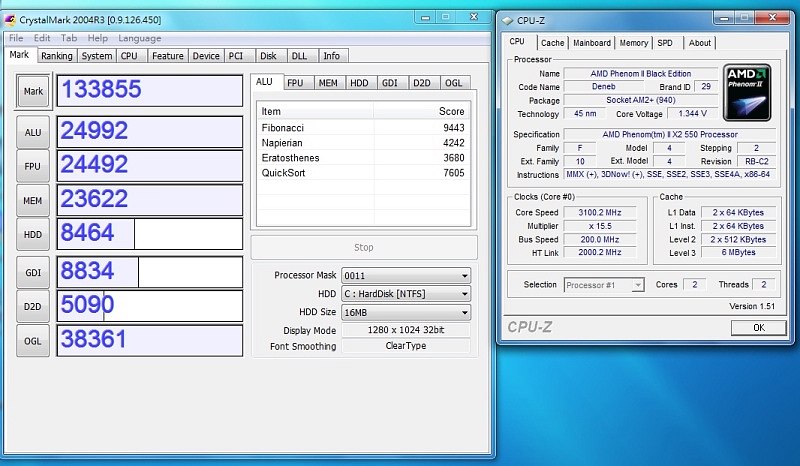Open the Device tab

pyautogui.click(x=206, y=56)
